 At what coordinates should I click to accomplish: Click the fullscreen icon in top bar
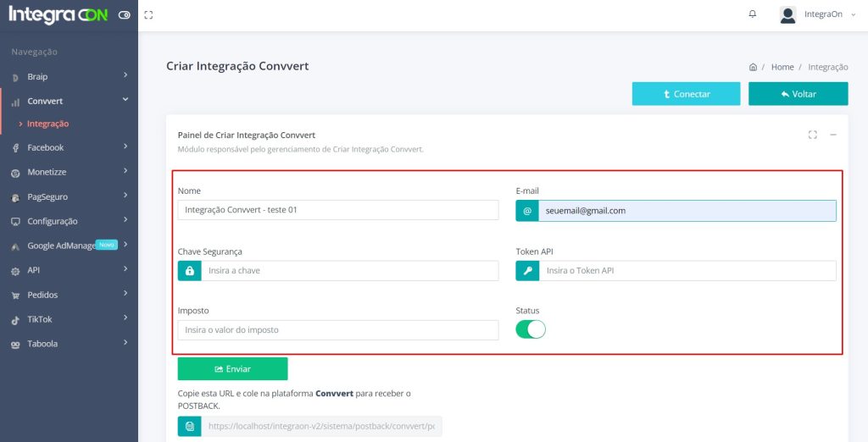(149, 14)
